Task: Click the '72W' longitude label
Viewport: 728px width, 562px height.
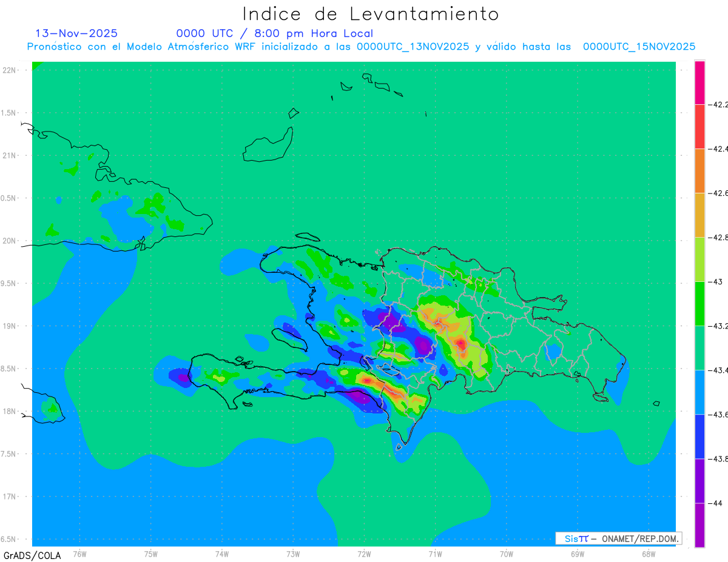Action: point(364,554)
